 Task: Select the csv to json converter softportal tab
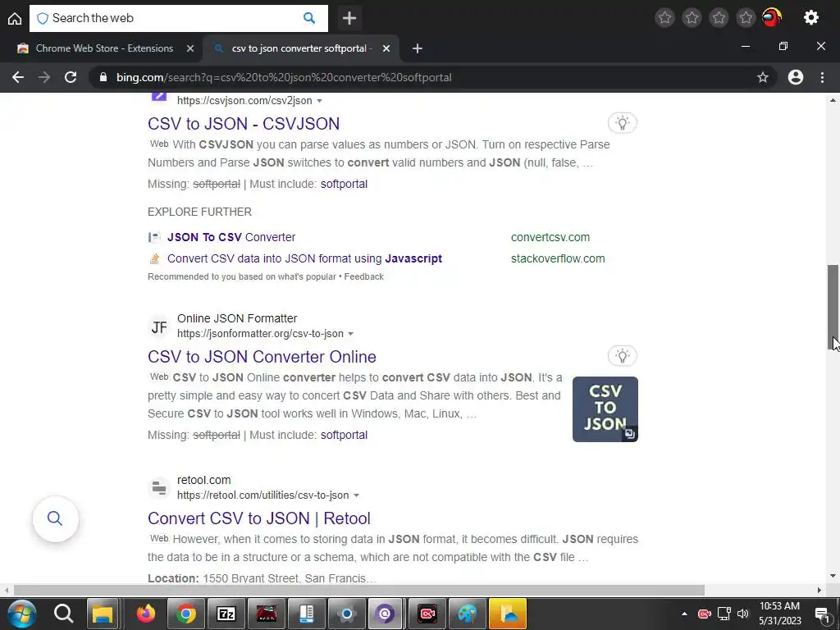pyautogui.click(x=300, y=48)
